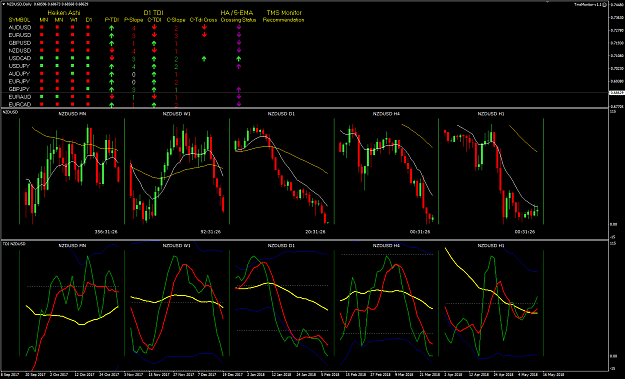The width and height of the screenshot is (625, 379).
Task: Click the C-Tdi Cross column header
Action: pos(203,20)
